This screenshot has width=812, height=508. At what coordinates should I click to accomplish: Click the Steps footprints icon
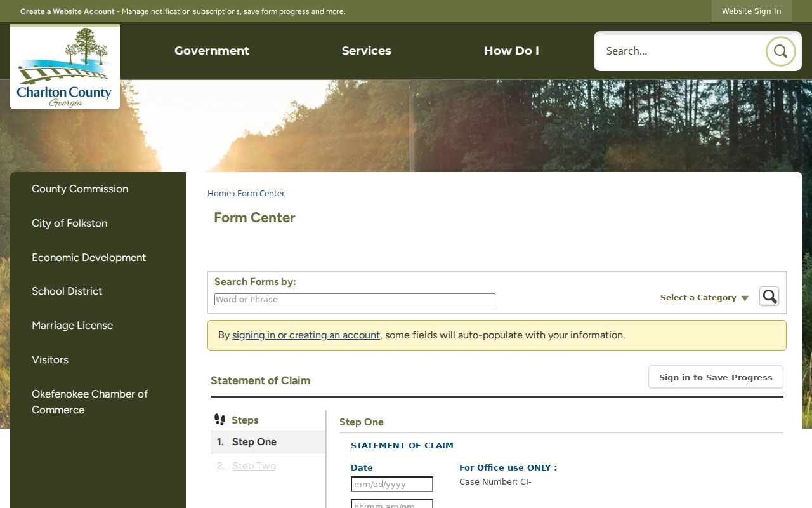coord(220,420)
